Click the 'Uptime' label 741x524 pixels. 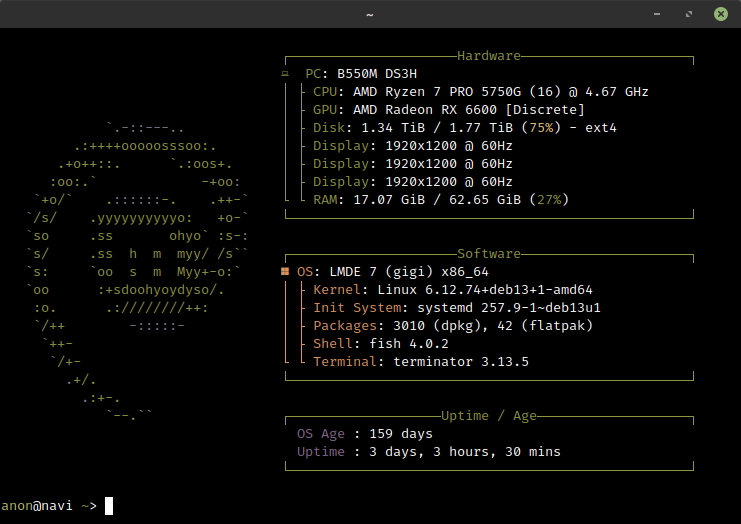(x=321, y=452)
